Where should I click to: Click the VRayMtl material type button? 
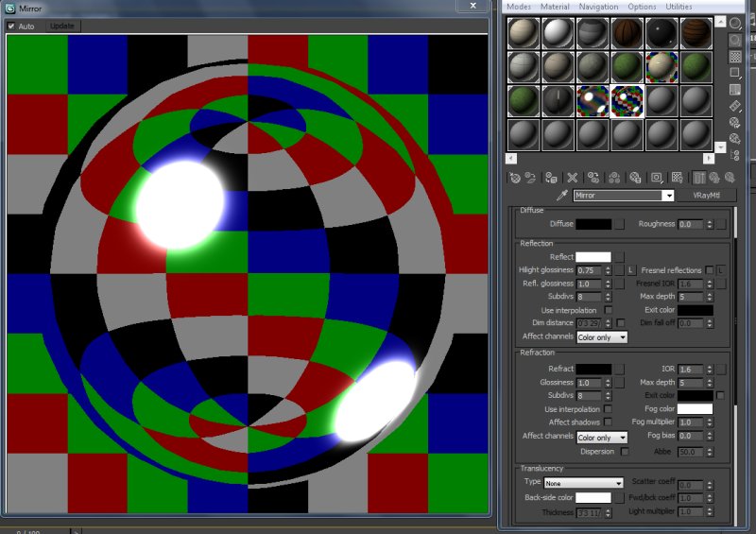708,196
